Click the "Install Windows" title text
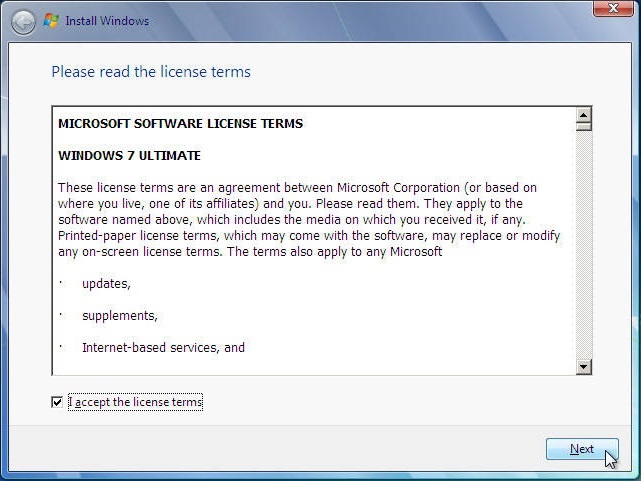This screenshot has width=641, height=481. [x=107, y=21]
